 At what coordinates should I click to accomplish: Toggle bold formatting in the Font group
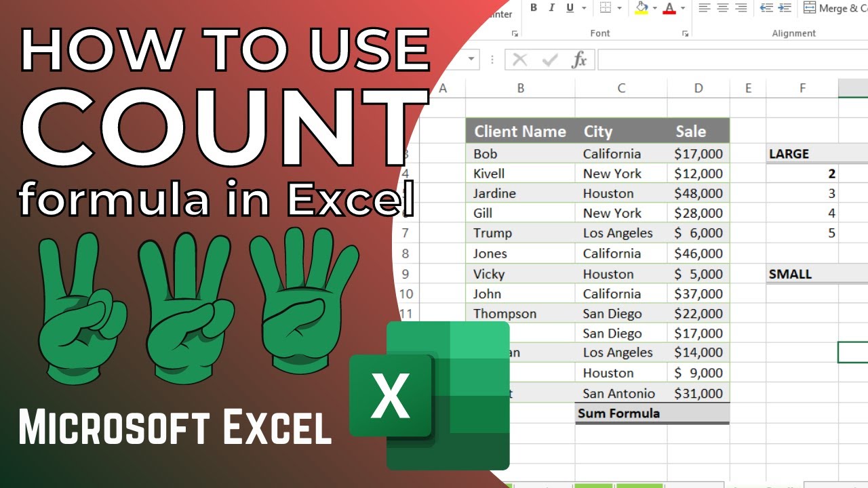pyautogui.click(x=534, y=8)
